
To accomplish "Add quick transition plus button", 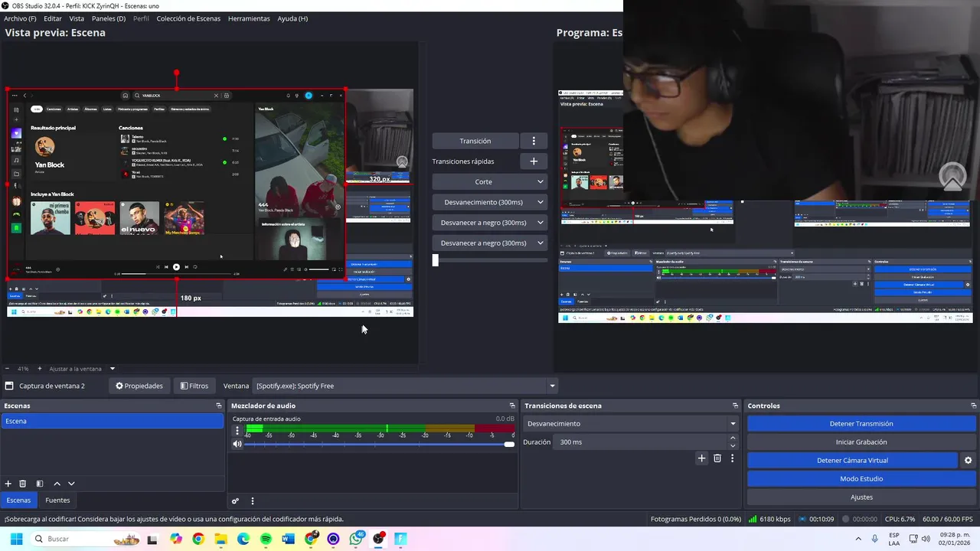I will [534, 161].
